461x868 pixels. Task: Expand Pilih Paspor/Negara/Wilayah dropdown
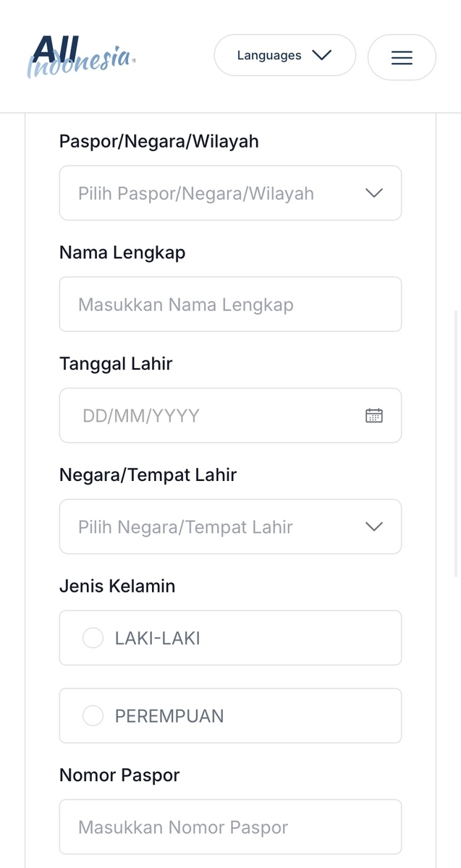[x=230, y=193]
